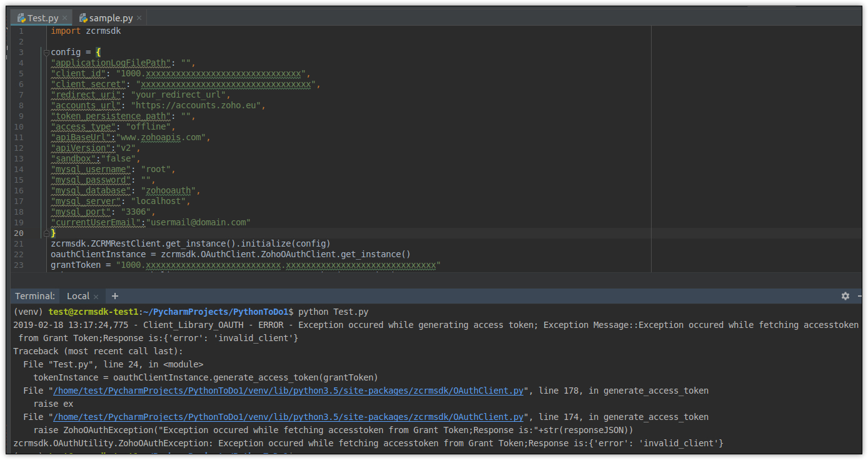Click the 2019-02-18 13:17:24,775 log timestamp
The width and height of the screenshot is (868, 460).
(x=71, y=325)
